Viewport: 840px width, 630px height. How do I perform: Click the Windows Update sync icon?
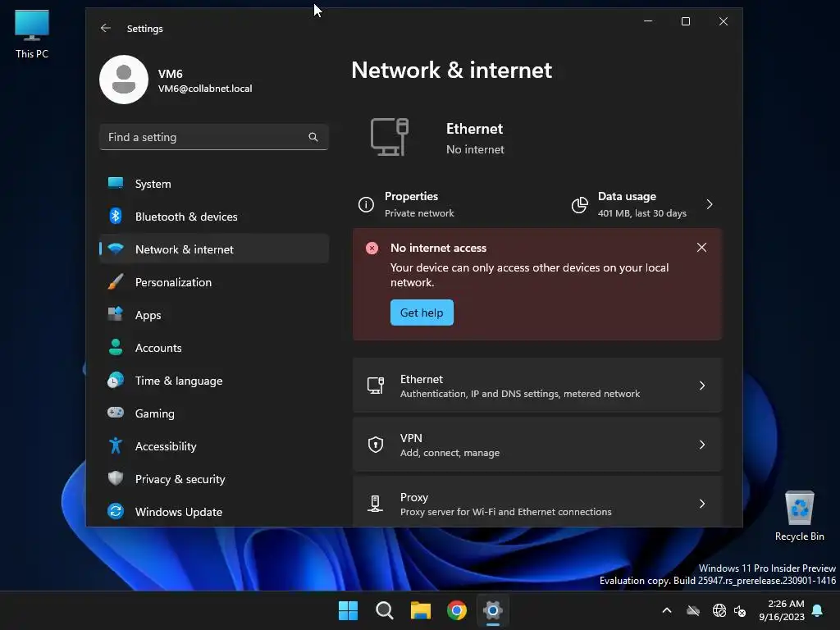point(115,511)
